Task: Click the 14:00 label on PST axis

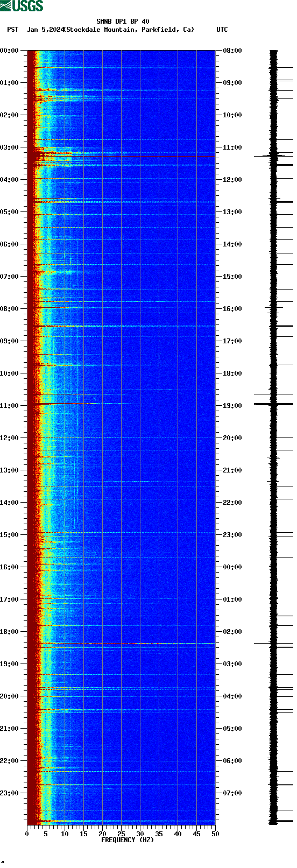Action: click(10, 503)
